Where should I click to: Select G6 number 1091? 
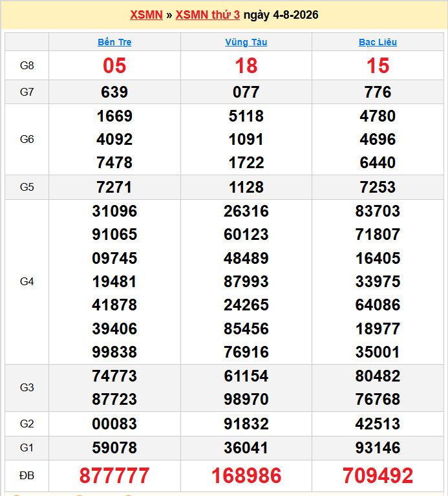click(246, 139)
